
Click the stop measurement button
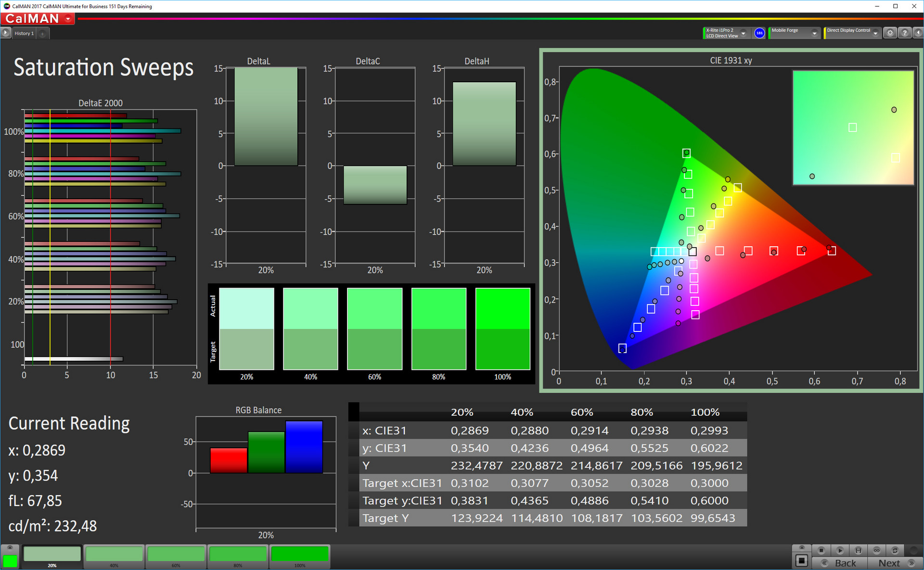pyautogui.click(x=821, y=550)
